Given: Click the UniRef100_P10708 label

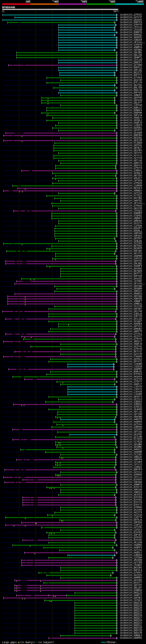Looking at the screenshot, I should 131,306.
